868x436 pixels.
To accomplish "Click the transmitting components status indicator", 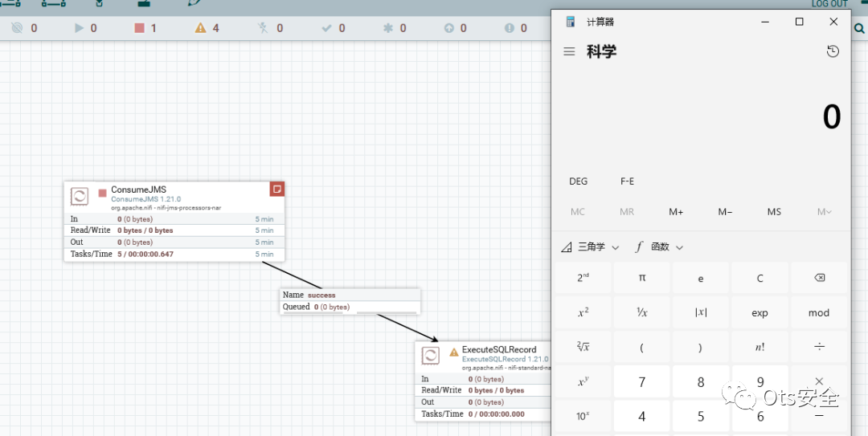I will coord(17,27).
